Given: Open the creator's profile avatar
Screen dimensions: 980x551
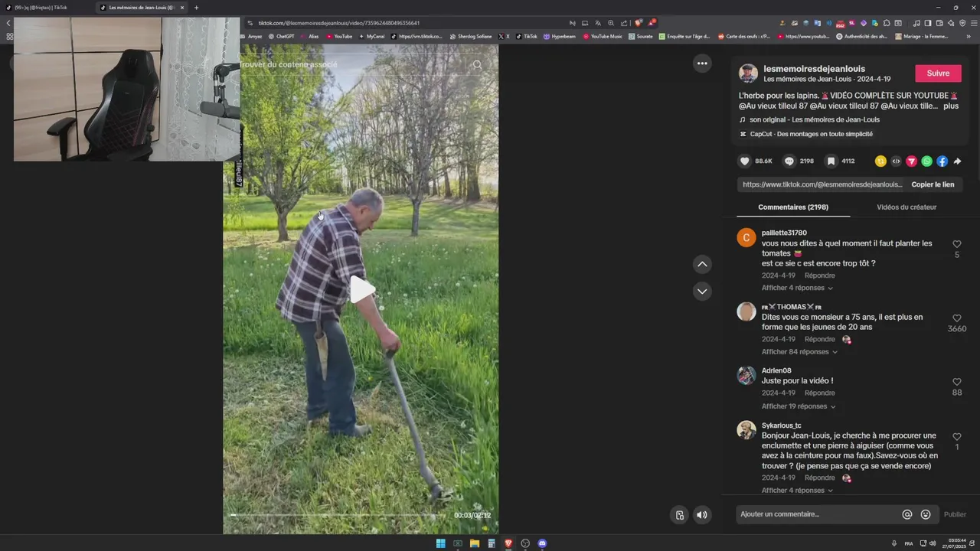Looking at the screenshot, I should pyautogui.click(x=748, y=73).
